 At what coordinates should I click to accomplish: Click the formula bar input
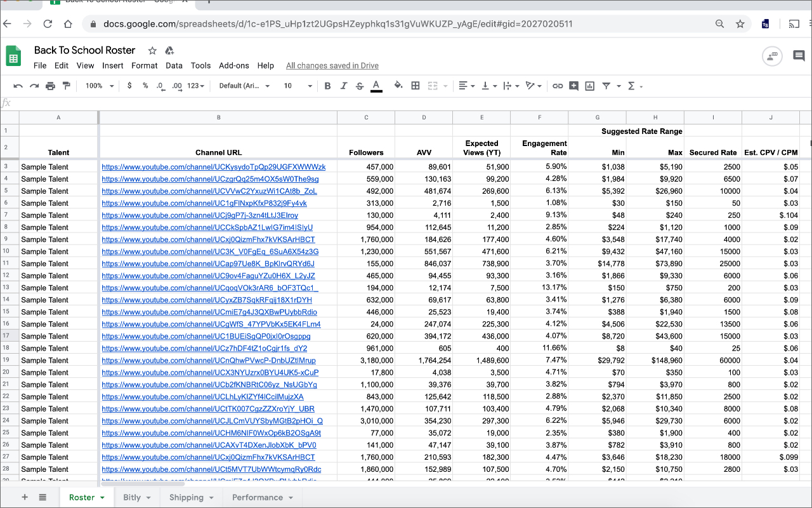pyautogui.click(x=412, y=103)
